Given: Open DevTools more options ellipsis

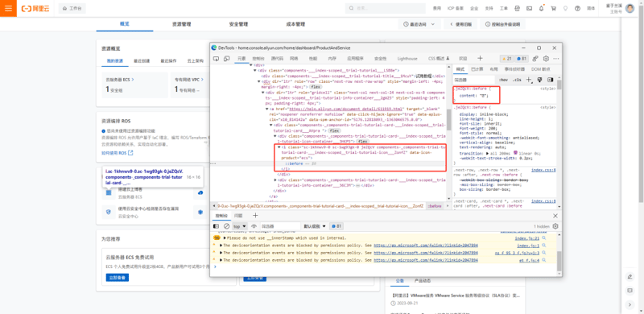Looking at the screenshot, I should tap(556, 59).
